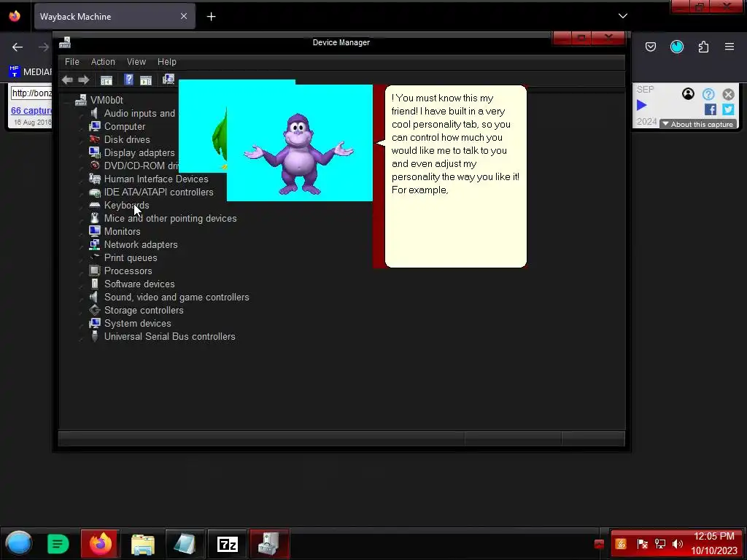
Task: Click the DVD/CD-ROM drives disc icon
Action: click(94, 166)
